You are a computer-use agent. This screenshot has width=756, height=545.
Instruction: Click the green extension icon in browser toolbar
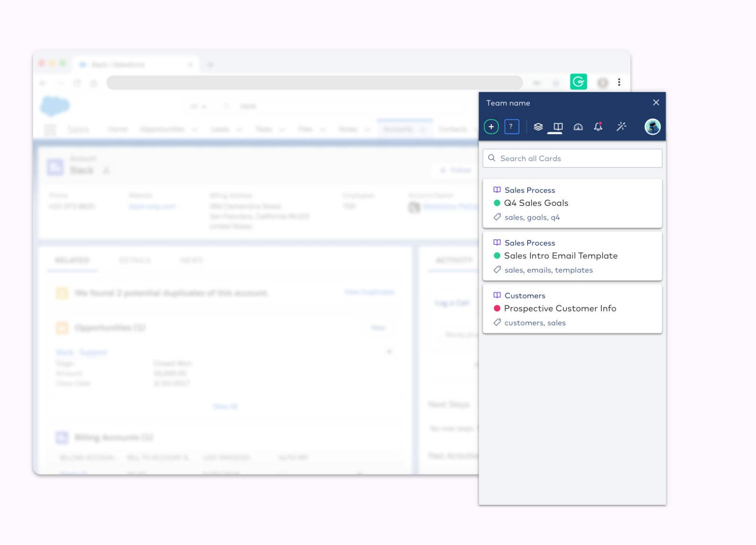[x=578, y=82]
